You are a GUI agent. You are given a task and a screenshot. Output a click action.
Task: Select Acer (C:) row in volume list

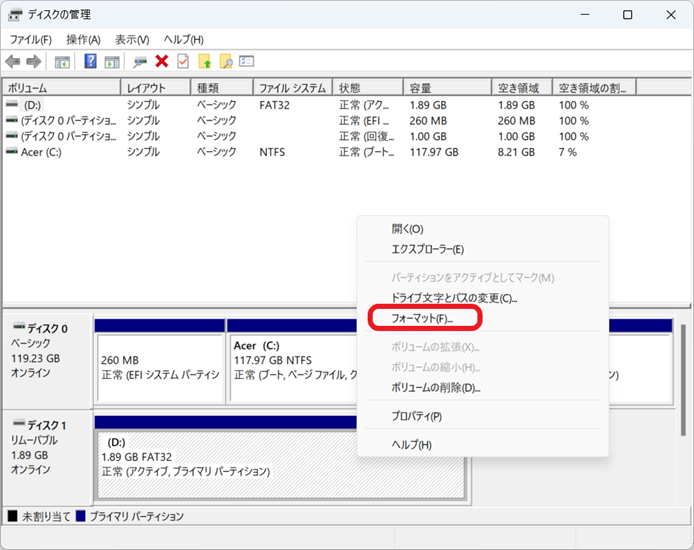click(40, 152)
